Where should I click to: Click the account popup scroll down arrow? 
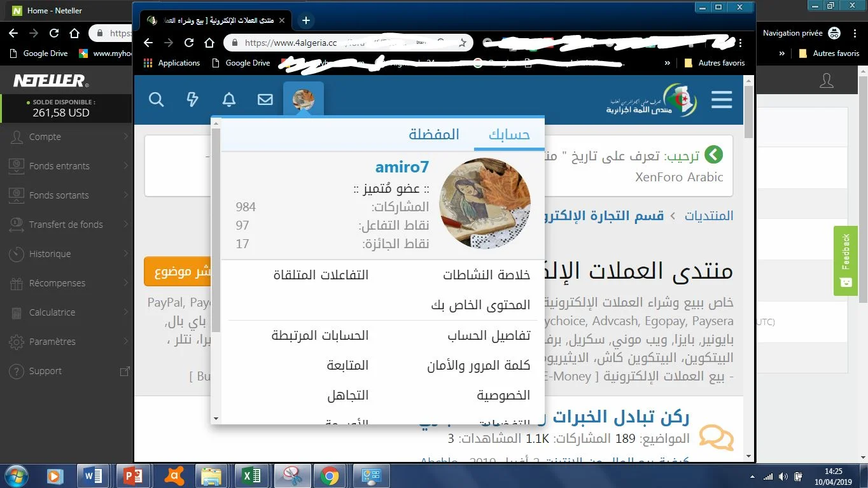[216, 419]
